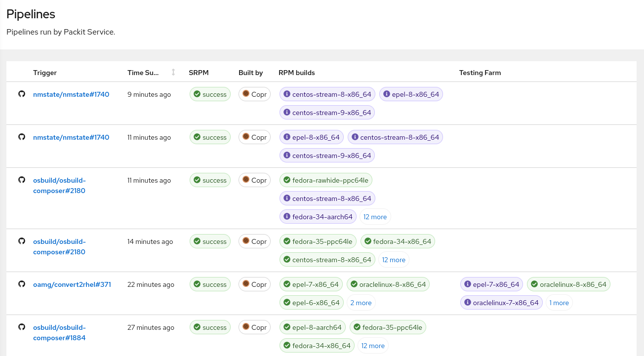Click check icon on fedora-rawhide-ppc64le build
644x356 pixels.
coord(286,180)
